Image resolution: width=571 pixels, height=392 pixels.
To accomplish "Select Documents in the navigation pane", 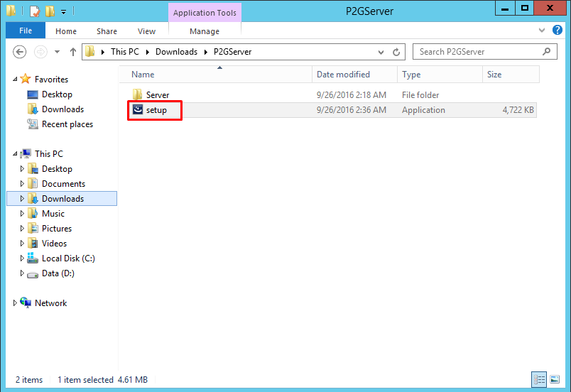I will point(63,184).
